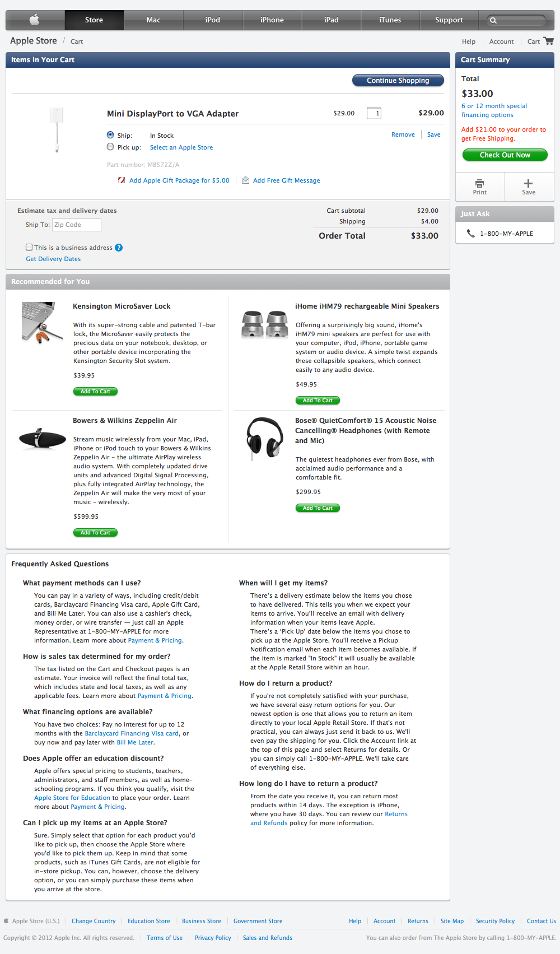Screen dimensions: 560x954
Task: Click the Account link in the header
Action: [501, 41]
